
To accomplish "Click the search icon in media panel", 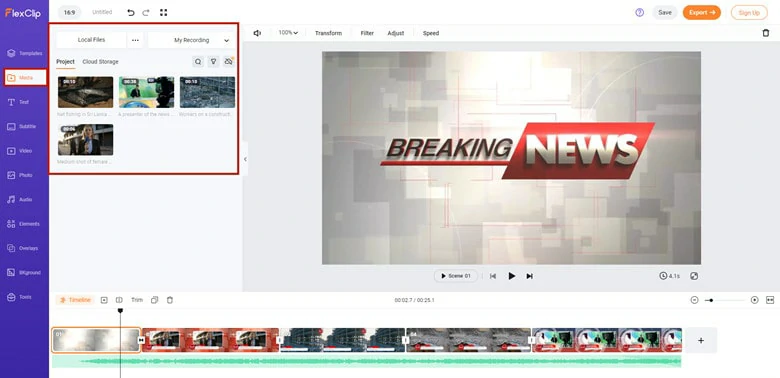I will (198, 62).
